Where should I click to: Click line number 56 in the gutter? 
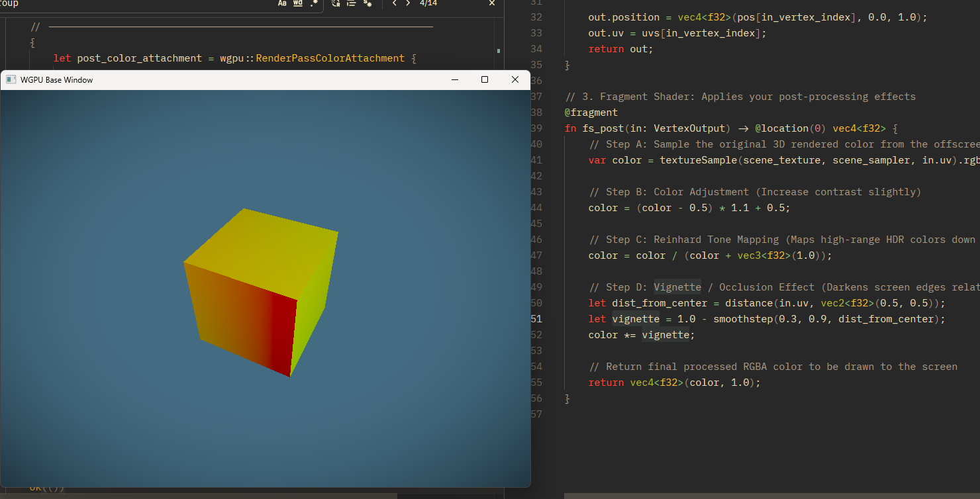coord(536,398)
